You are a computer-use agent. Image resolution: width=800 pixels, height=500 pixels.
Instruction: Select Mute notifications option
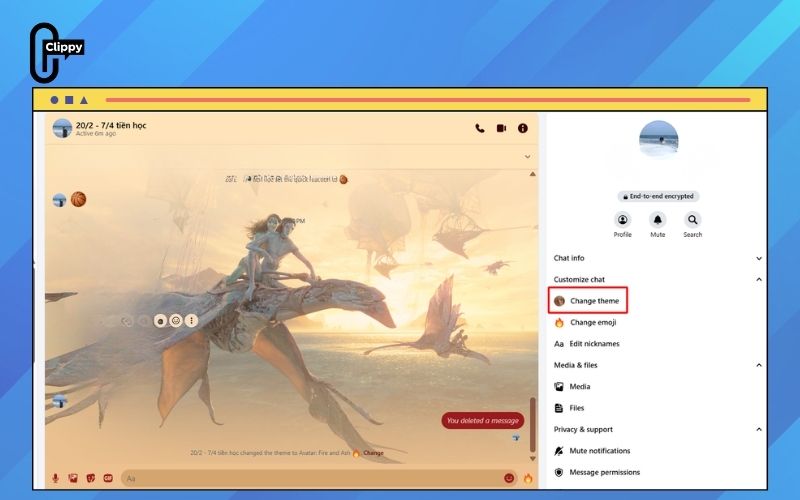[x=592, y=451]
